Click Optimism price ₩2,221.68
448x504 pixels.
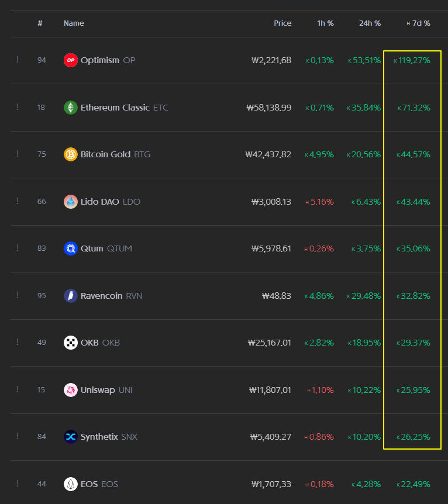pyautogui.click(x=271, y=60)
